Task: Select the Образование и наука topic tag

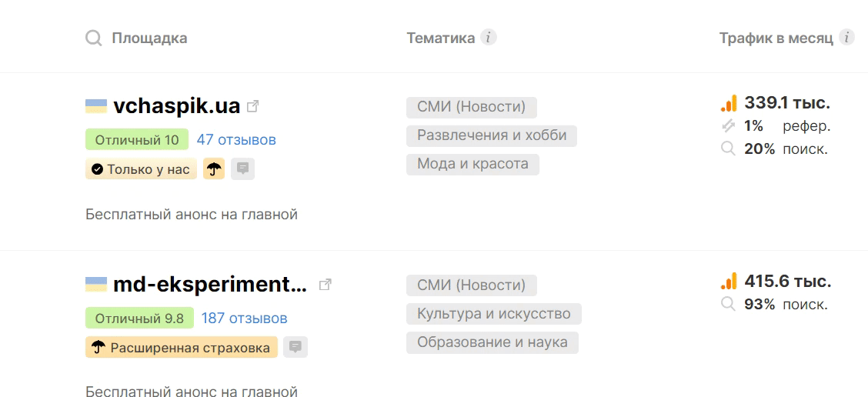Action: click(x=492, y=342)
